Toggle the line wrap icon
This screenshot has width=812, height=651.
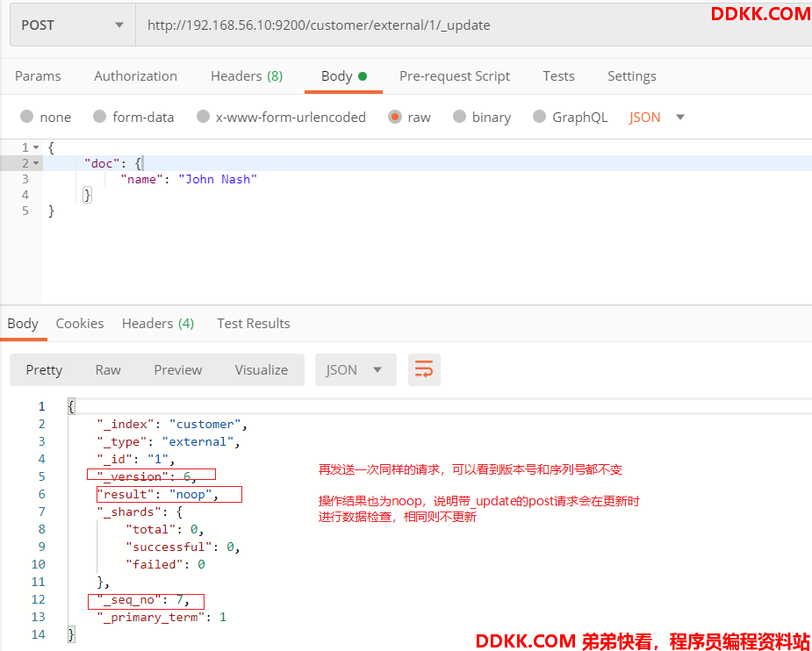tap(424, 370)
